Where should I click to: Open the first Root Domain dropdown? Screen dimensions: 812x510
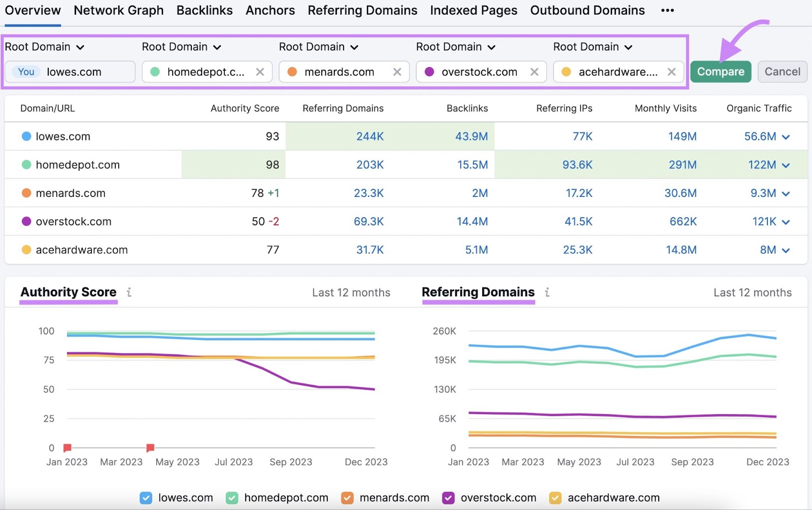(45, 47)
